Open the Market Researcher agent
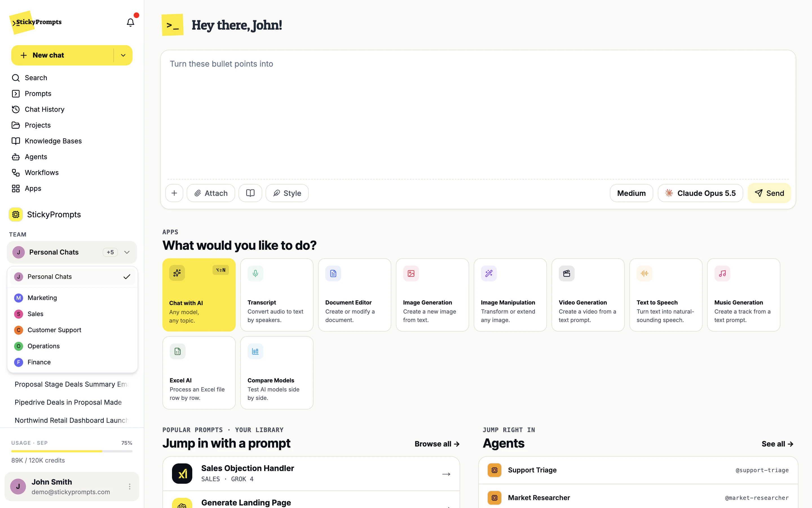Screen dimensions: 812x508 [x=638, y=498]
